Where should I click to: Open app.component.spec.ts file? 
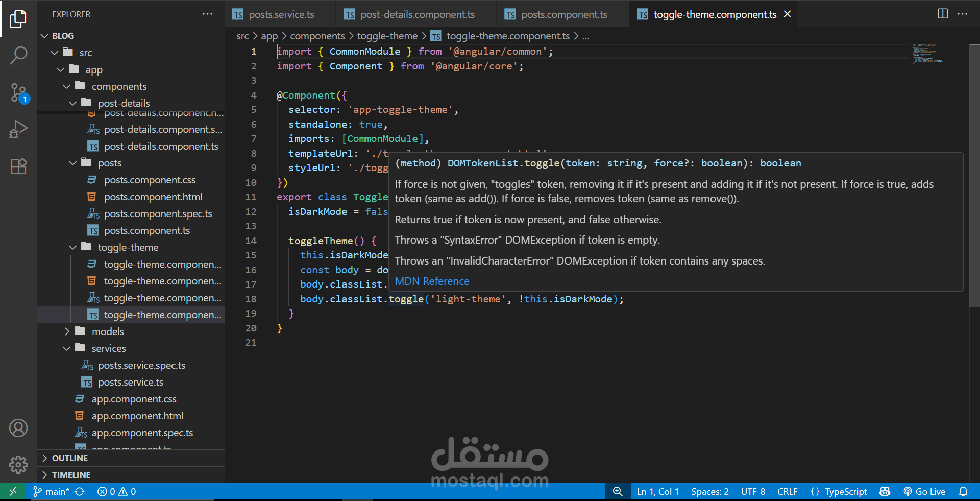click(x=131, y=433)
